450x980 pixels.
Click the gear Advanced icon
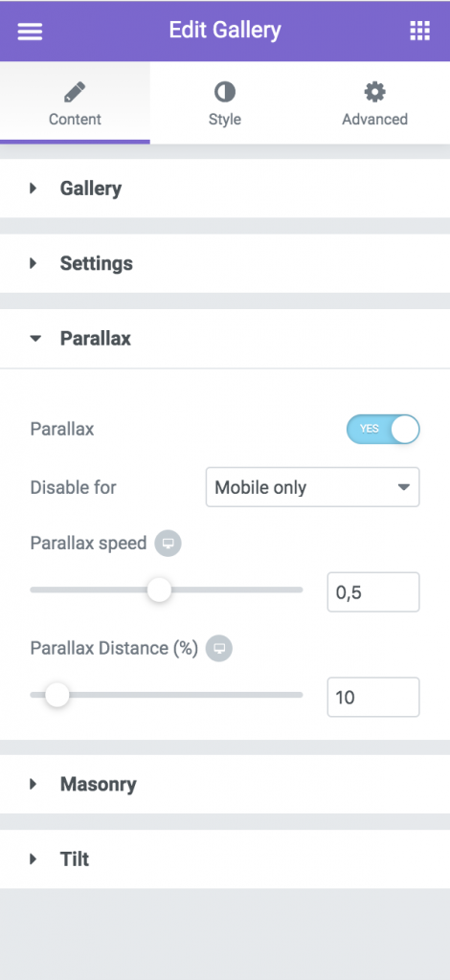point(375,93)
